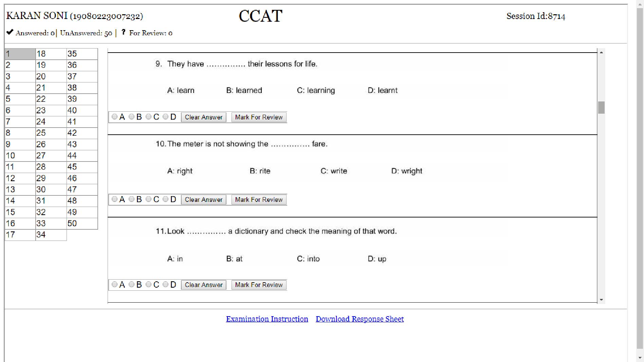Click the scrollbar down arrow on the right
Image resolution: width=644 pixels, height=362 pixels.
pyautogui.click(x=602, y=300)
